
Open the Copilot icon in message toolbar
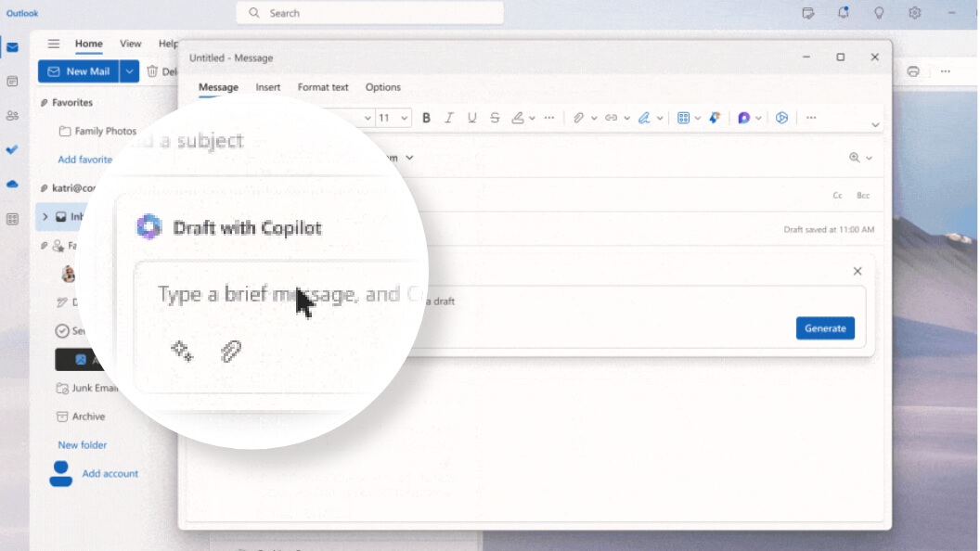[743, 118]
